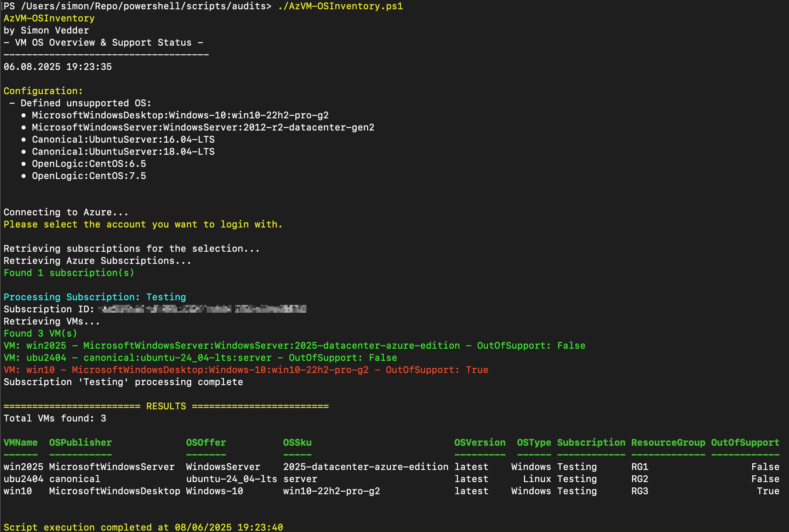Click 'Please select the account' prompt line

(x=143, y=224)
